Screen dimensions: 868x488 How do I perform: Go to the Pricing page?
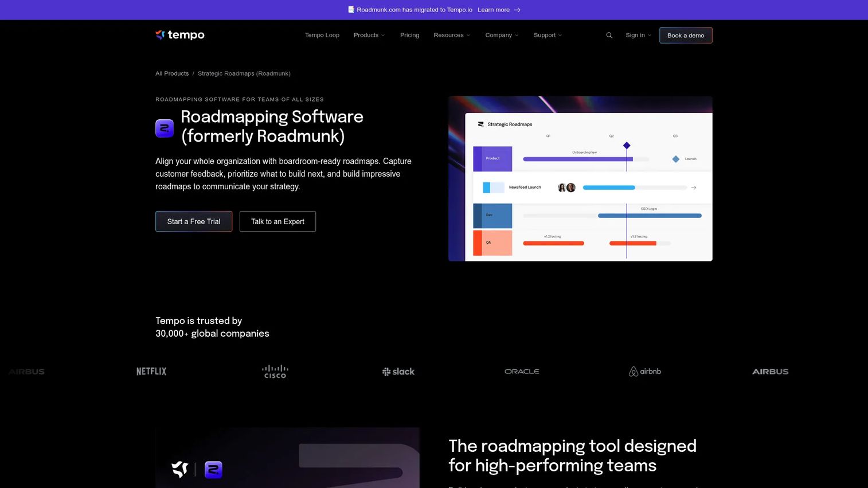click(409, 36)
